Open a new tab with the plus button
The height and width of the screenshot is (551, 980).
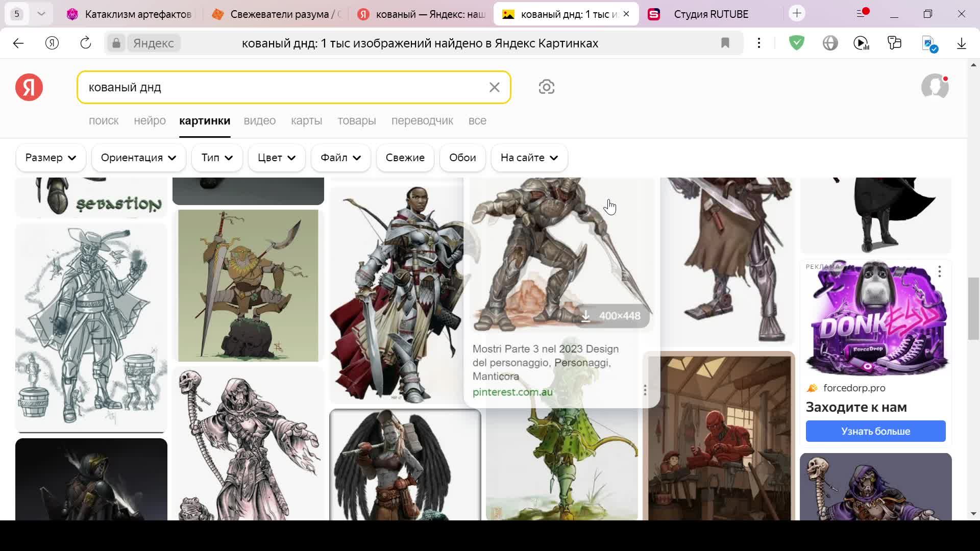click(x=797, y=13)
